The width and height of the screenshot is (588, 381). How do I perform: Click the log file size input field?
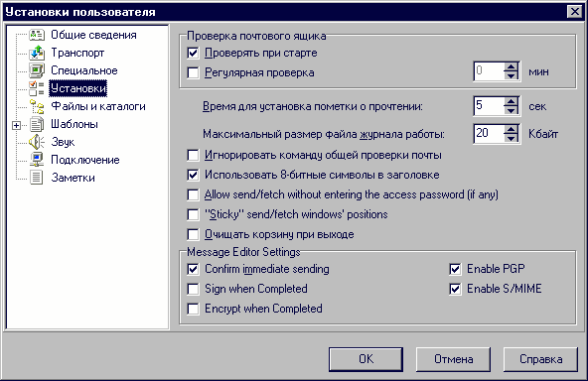(x=489, y=133)
